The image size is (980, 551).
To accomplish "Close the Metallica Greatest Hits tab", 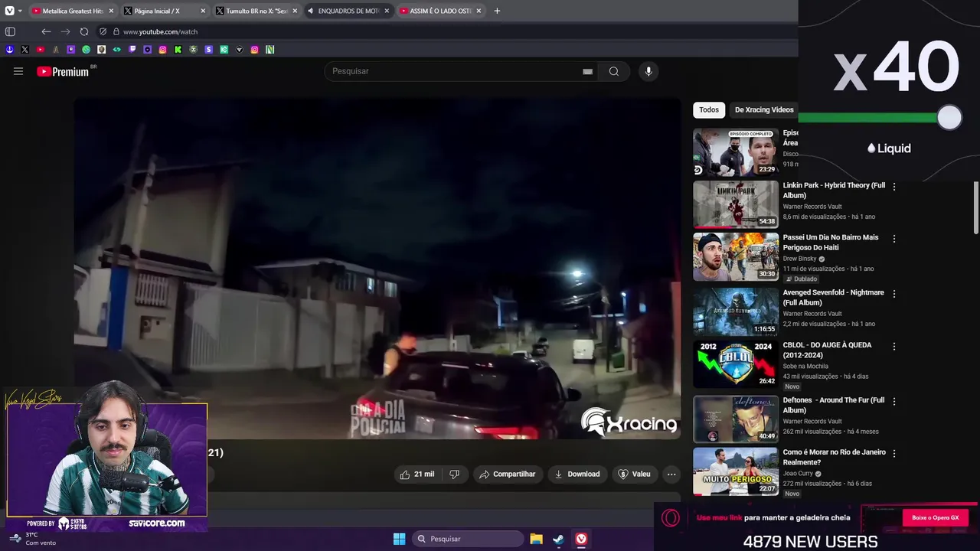I will click(111, 11).
